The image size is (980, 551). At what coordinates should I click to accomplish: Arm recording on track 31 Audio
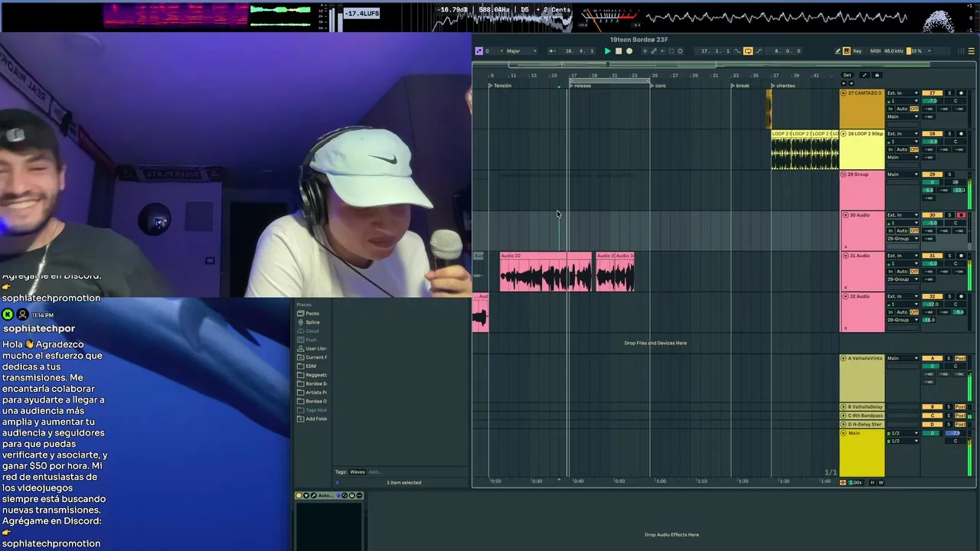[961, 256]
